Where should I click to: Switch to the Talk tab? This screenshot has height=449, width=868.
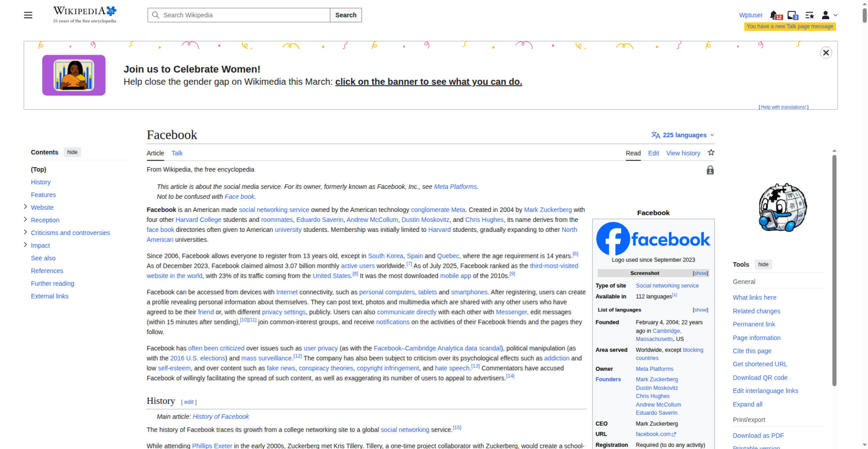[x=177, y=153]
